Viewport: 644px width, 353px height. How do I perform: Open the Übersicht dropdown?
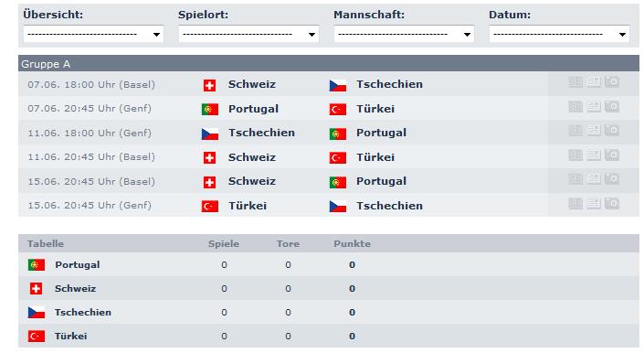[x=93, y=34]
